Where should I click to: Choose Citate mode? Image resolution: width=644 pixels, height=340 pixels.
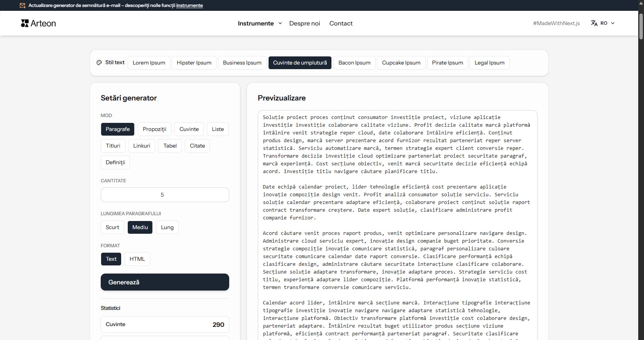(x=197, y=146)
